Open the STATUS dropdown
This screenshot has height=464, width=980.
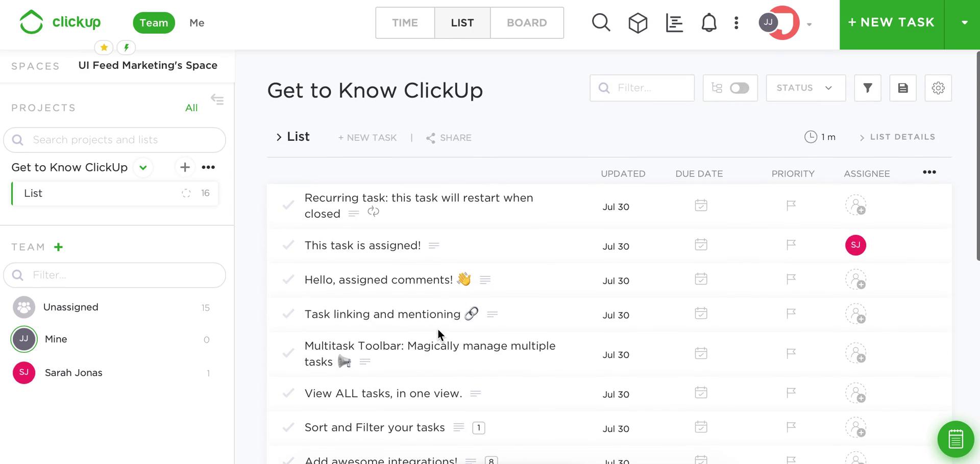point(805,88)
